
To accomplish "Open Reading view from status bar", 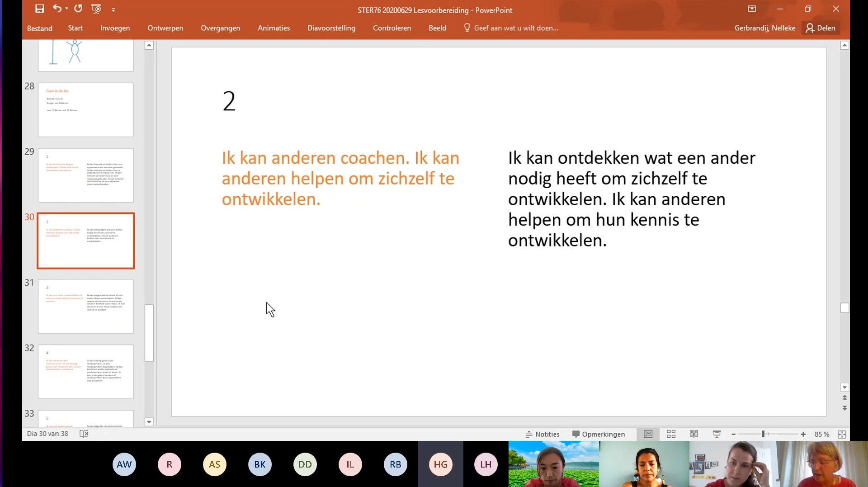I will (x=693, y=434).
